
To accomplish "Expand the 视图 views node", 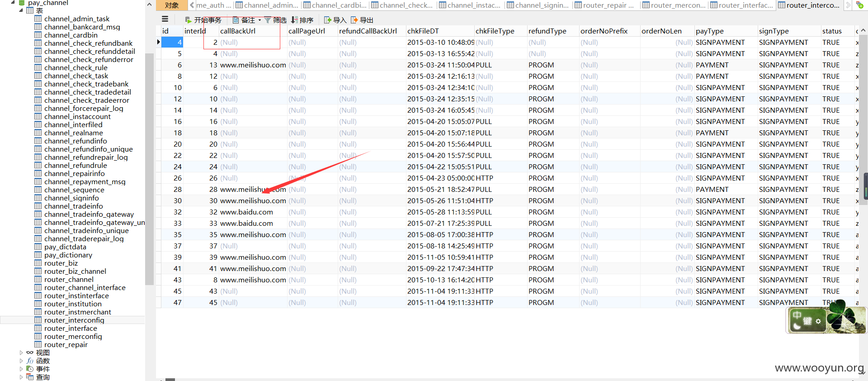I will point(21,352).
